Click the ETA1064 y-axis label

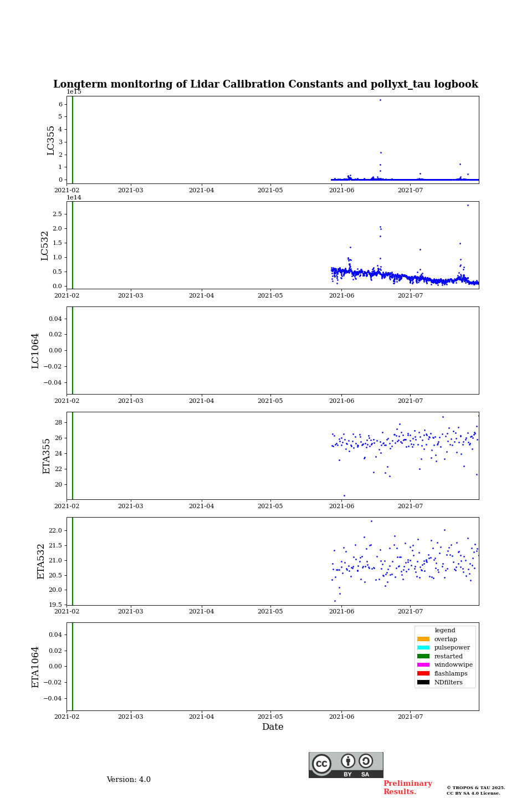point(35,667)
